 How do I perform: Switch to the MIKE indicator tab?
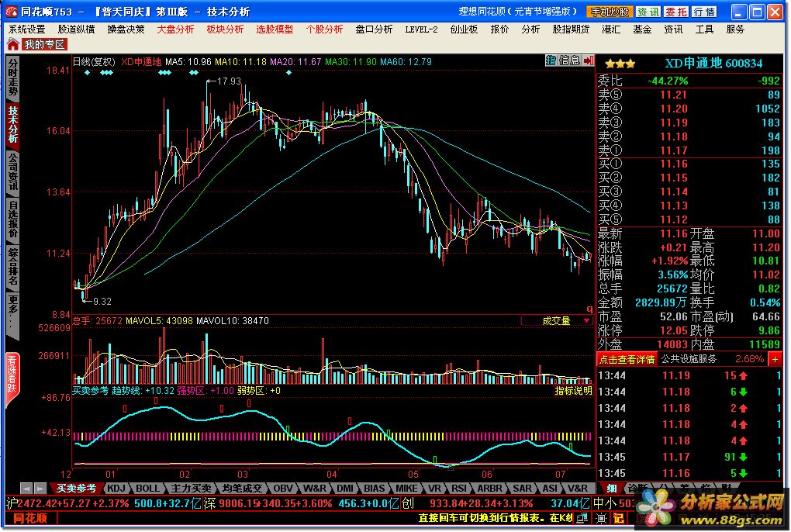click(x=406, y=488)
